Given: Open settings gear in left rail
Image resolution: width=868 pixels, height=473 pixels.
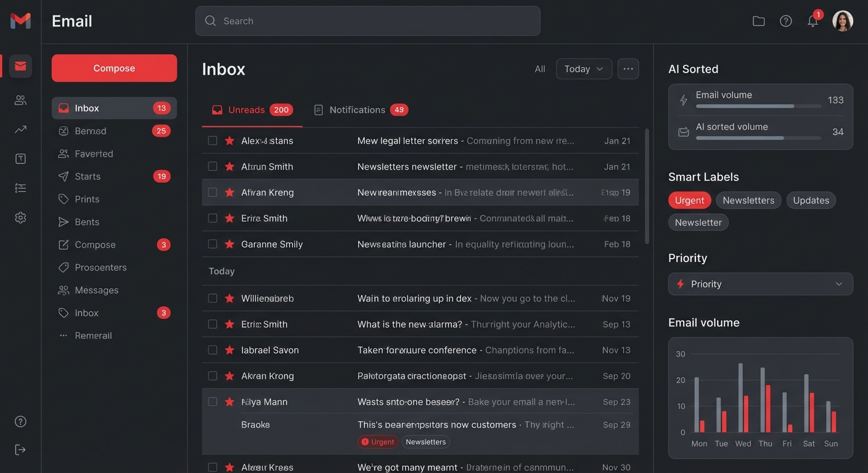Looking at the screenshot, I should (x=20, y=217).
